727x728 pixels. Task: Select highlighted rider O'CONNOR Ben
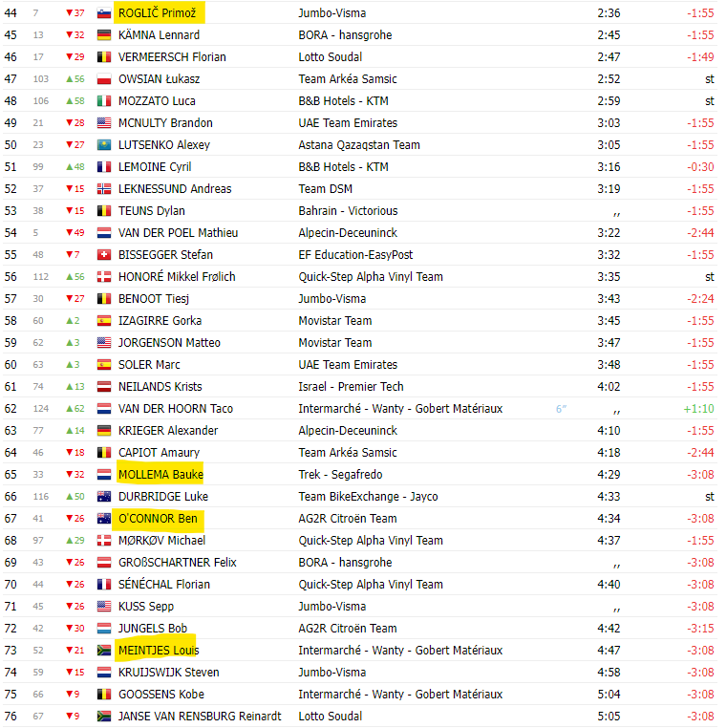pyautogui.click(x=158, y=519)
